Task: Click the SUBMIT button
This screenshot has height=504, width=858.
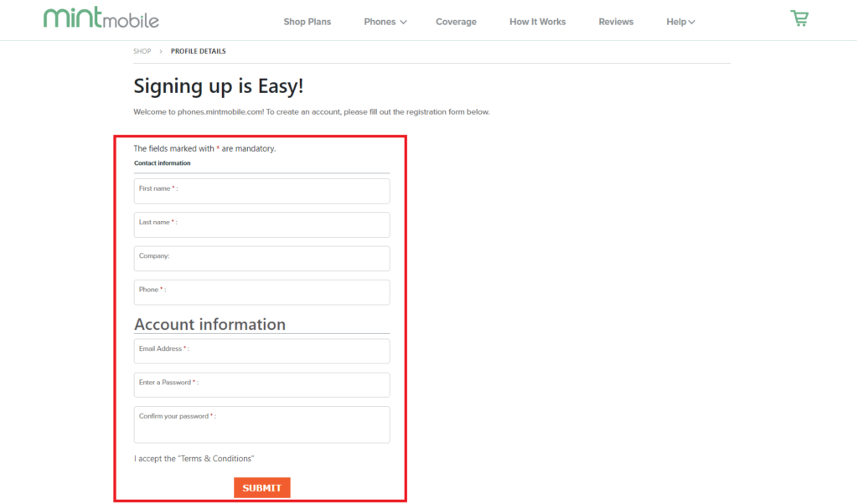Action: [262, 487]
